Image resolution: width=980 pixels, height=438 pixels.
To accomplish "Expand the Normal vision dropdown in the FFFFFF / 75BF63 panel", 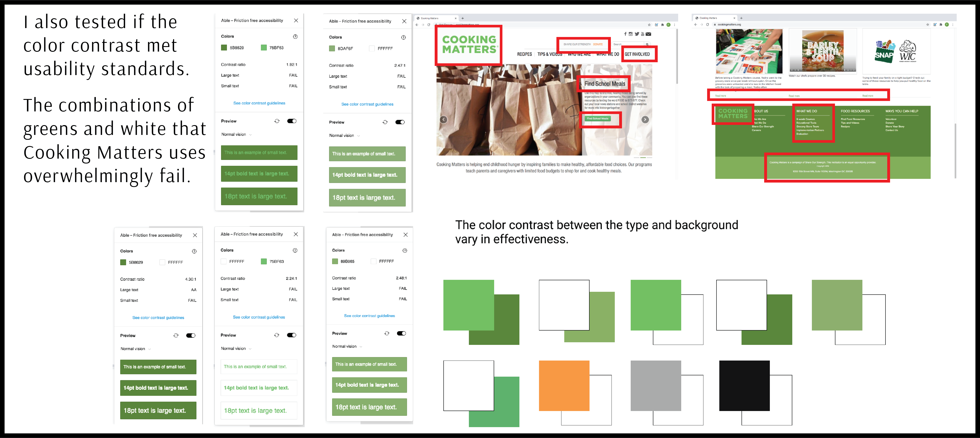I will pos(236,348).
